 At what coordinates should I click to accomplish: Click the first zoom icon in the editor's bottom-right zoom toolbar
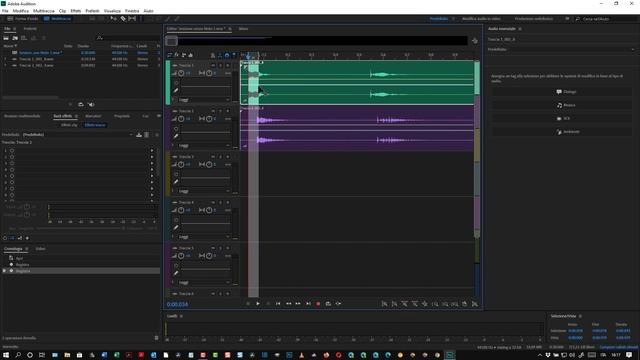pos(384,304)
